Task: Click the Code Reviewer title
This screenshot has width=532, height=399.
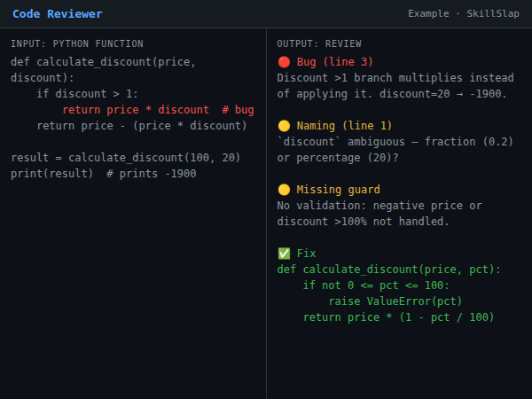Action: 57,13
